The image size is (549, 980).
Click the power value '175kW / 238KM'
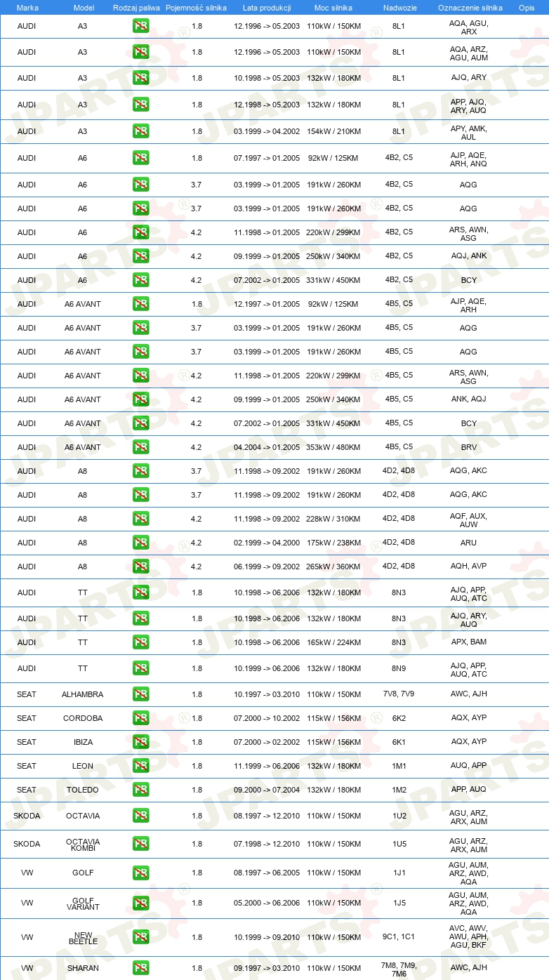(334, 543)
